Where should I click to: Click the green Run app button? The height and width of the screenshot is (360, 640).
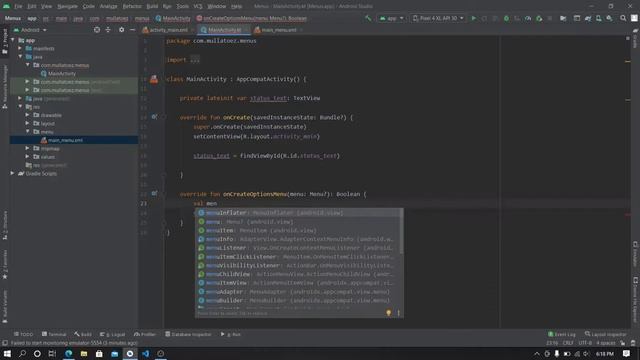pyautogui.click(x=473, y=18)
